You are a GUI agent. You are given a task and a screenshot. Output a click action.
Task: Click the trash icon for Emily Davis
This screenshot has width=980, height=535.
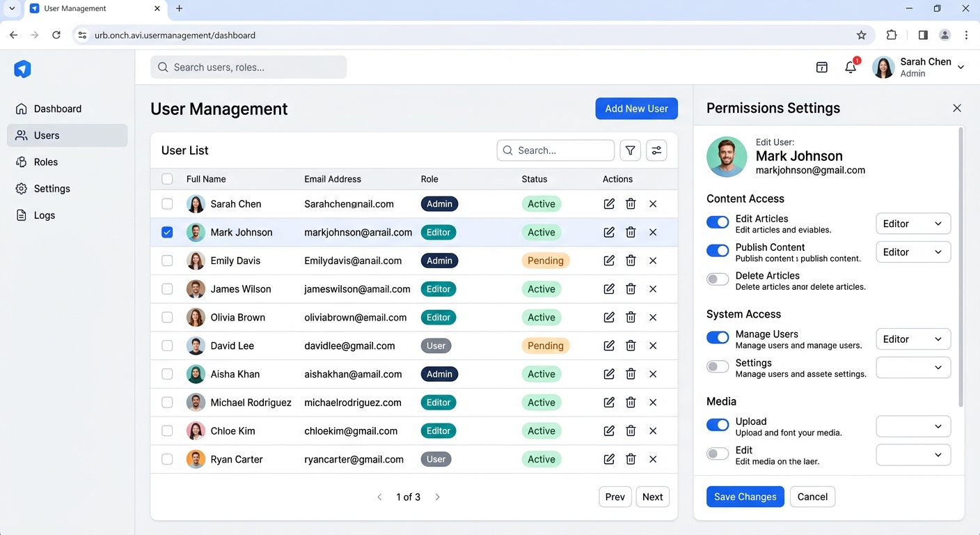(631, 261)
